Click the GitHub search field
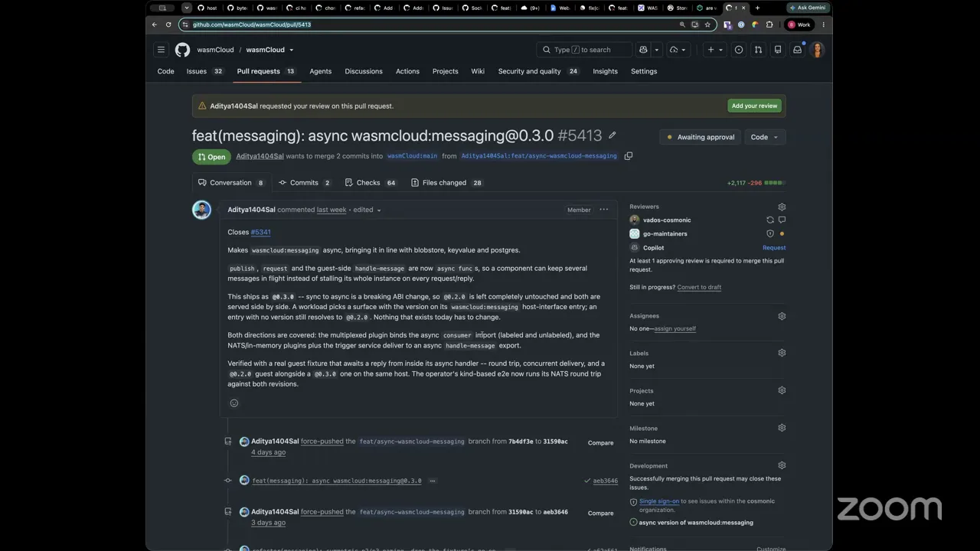The width and height of the screenshot is (980, 551). tap(584, 50)
